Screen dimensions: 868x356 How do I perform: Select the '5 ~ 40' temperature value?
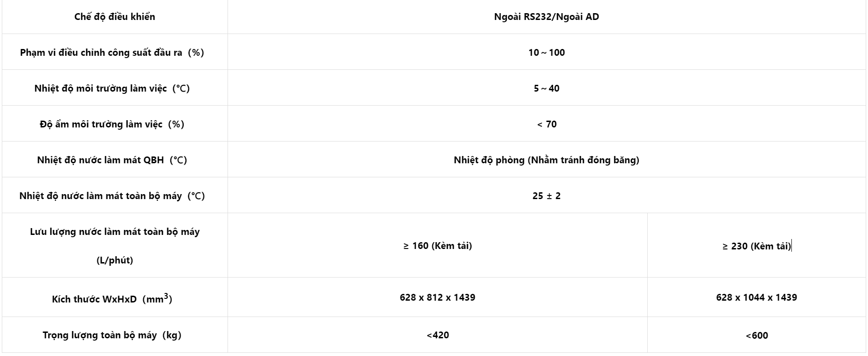coord(547,88)
